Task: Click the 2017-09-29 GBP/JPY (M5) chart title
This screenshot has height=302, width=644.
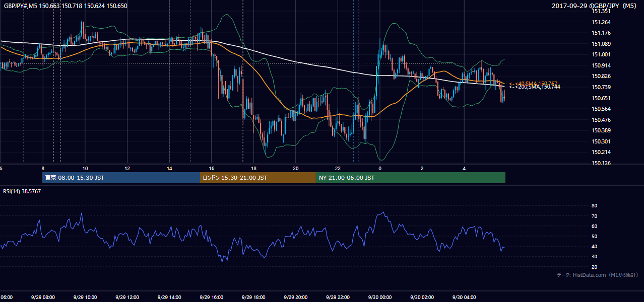Action: [595, 6]
